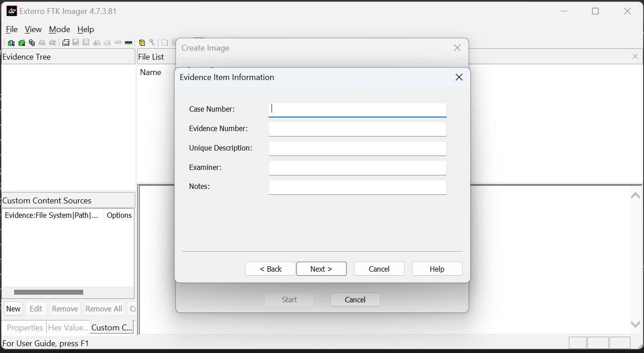Close the Evidence Item Information dialog
The height and width of the screenshot is (353, 644).
[x=459, y=77]
